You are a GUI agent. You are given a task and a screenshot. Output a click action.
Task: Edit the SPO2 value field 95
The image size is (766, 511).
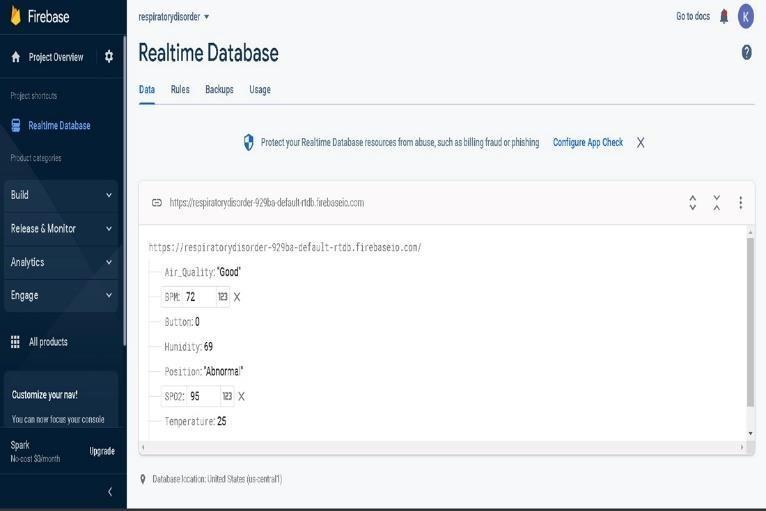point(204,396)
